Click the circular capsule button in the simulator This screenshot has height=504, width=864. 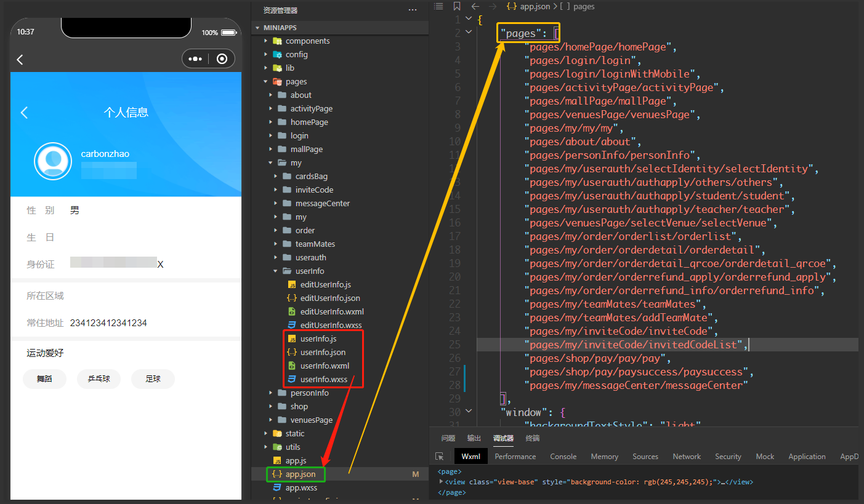[x=222, y=58]
